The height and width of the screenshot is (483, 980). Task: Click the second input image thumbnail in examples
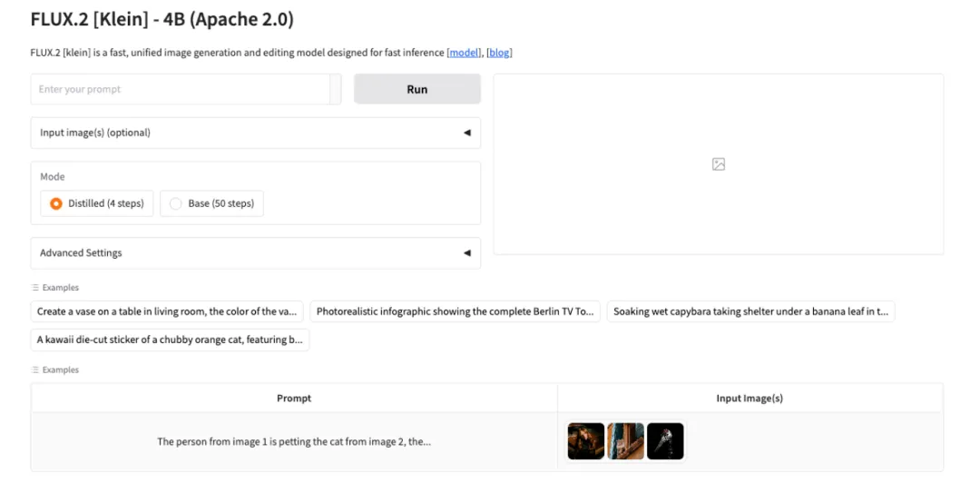(625, 441)
